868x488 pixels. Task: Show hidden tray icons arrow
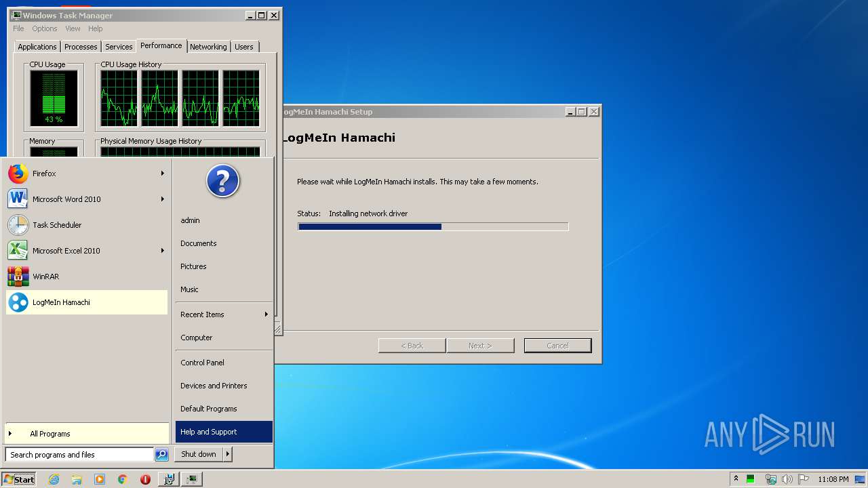[736, 479]
